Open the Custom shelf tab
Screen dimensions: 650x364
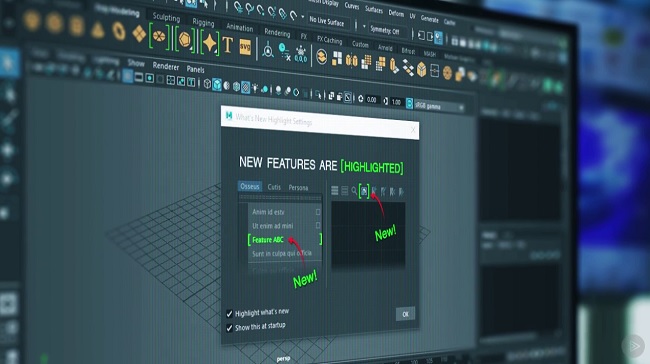tap(360, 44)
